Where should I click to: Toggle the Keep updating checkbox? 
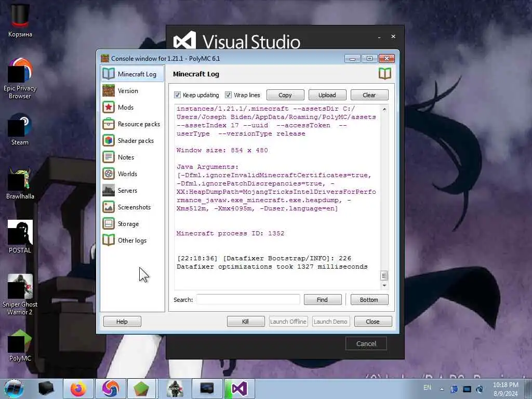[178, 95]
